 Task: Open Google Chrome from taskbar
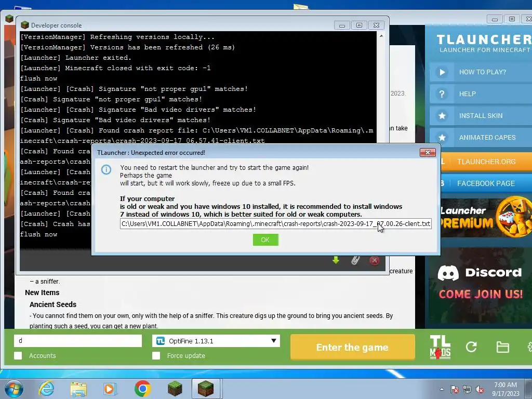(x=142, y=389)
